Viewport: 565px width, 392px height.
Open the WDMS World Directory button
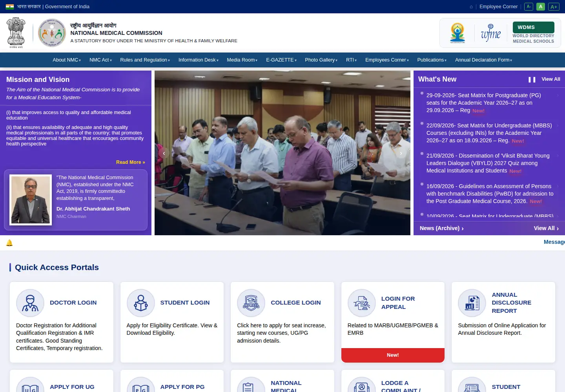pos(533,27)
